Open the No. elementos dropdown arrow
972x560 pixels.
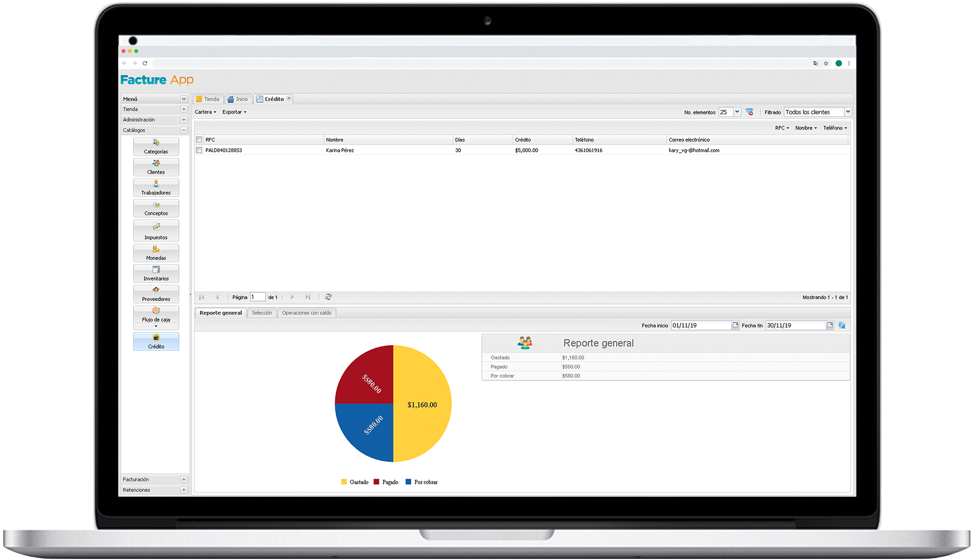coord(737,112)
